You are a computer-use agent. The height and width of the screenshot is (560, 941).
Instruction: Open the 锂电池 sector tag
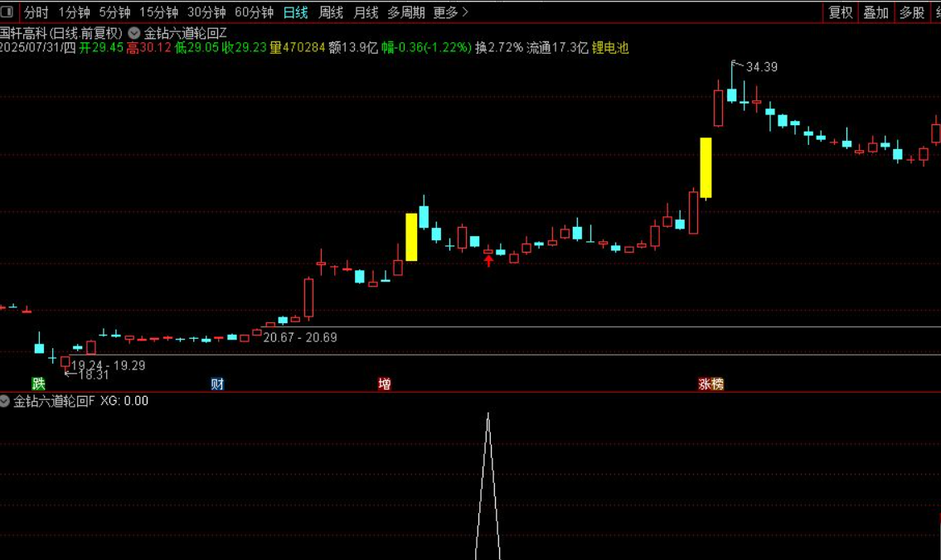pos(608,48)
